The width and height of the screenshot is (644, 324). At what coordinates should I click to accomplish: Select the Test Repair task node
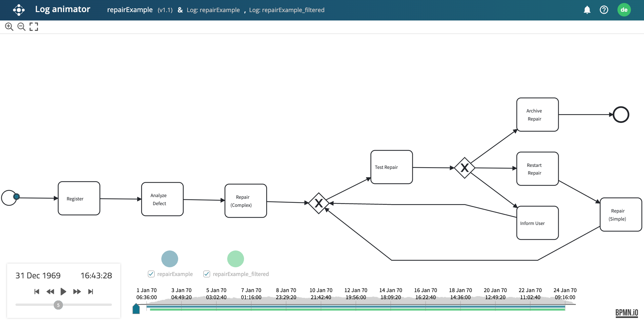point(391,167)
